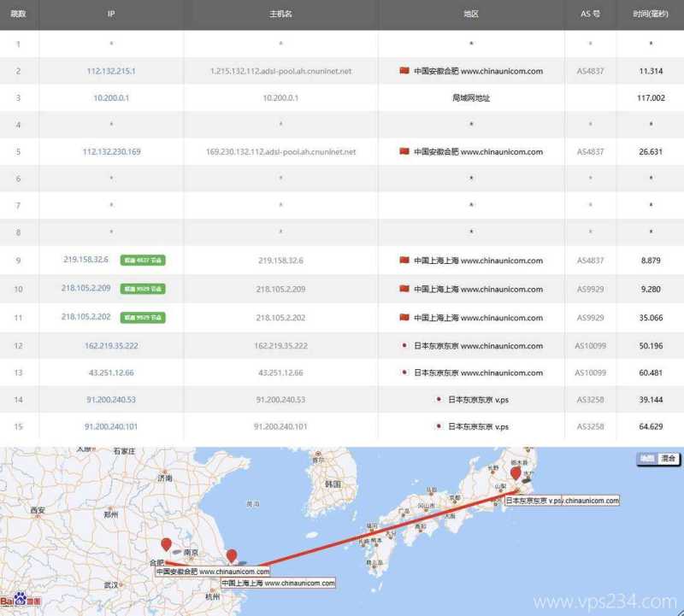Image resolution: width=684 pixels, height=616 pixels.
Task: Switch map to 混合 hybrid view
Action: [668, 459]
